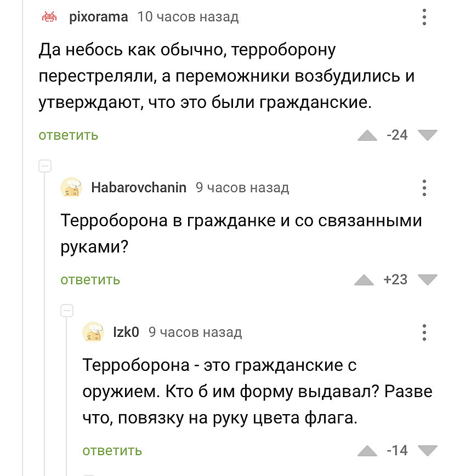Open three-dot menu on Habarovchanin comment
This screenshot has width=454, height=476.
click(x=424, y=188)
